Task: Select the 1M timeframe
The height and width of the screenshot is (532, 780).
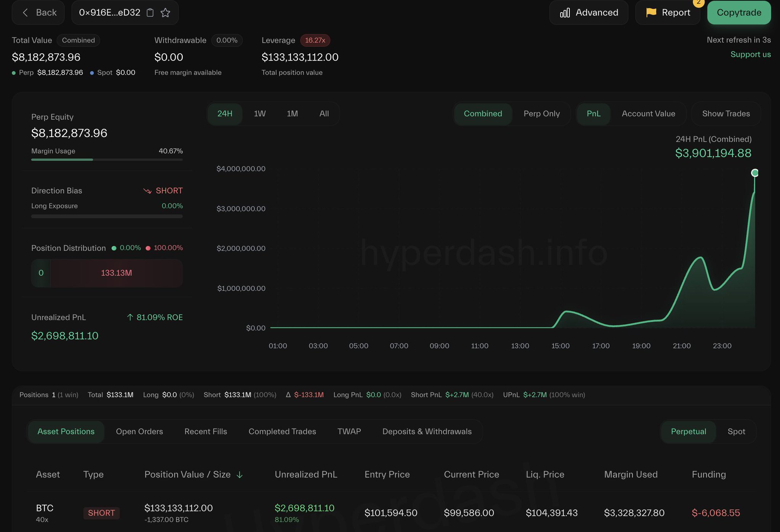Action: coord(292,114)
